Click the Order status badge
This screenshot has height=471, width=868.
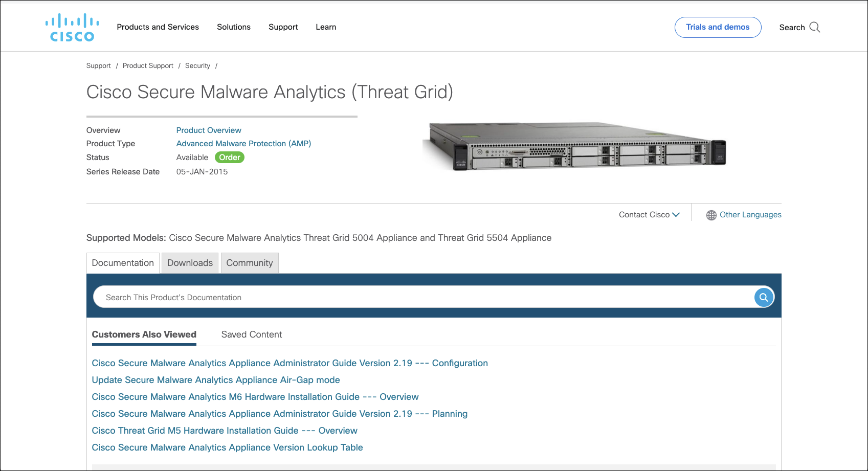point(229,158)
